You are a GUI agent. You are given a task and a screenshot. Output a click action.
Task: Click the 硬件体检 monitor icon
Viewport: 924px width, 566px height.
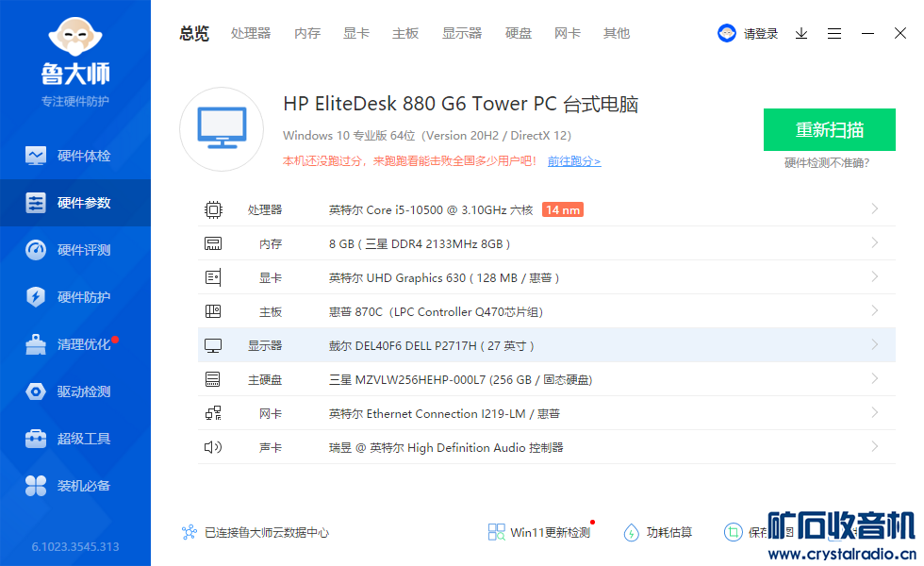tap(36, 156)
